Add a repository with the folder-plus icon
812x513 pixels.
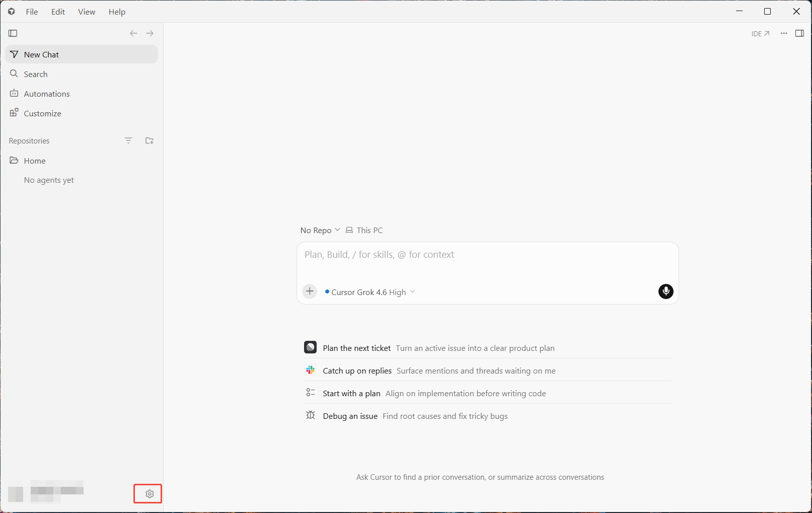click(x=150, y=140)
